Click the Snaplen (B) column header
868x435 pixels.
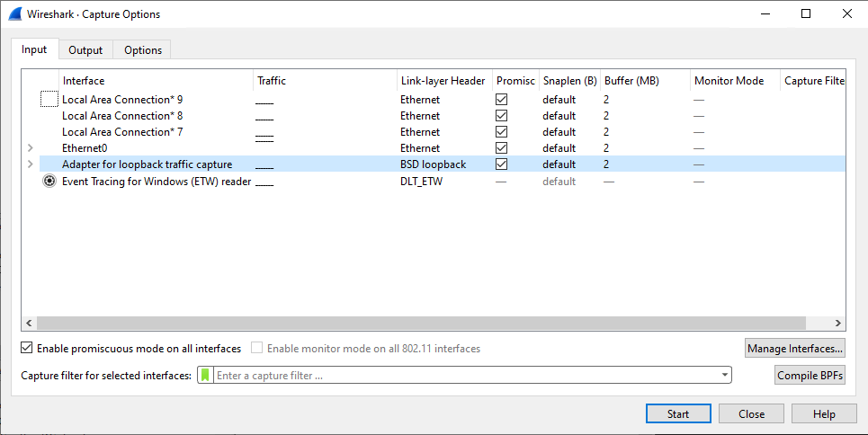pos(569,81)
